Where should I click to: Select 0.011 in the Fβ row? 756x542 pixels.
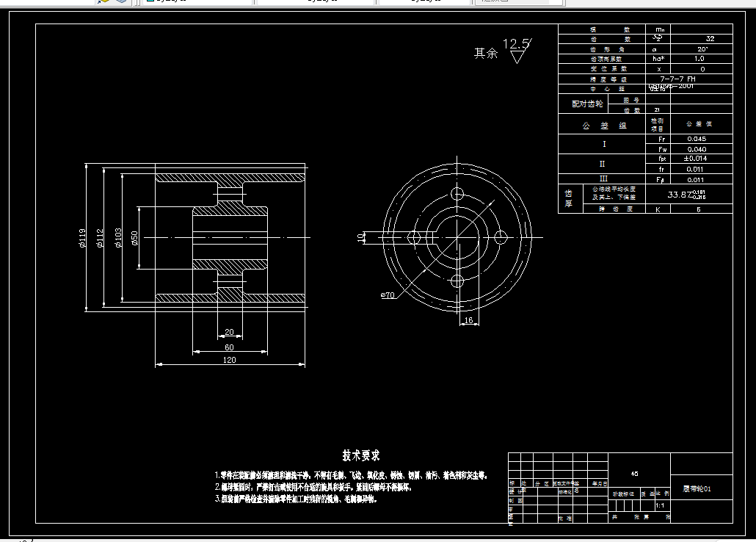tap(695, 179)
